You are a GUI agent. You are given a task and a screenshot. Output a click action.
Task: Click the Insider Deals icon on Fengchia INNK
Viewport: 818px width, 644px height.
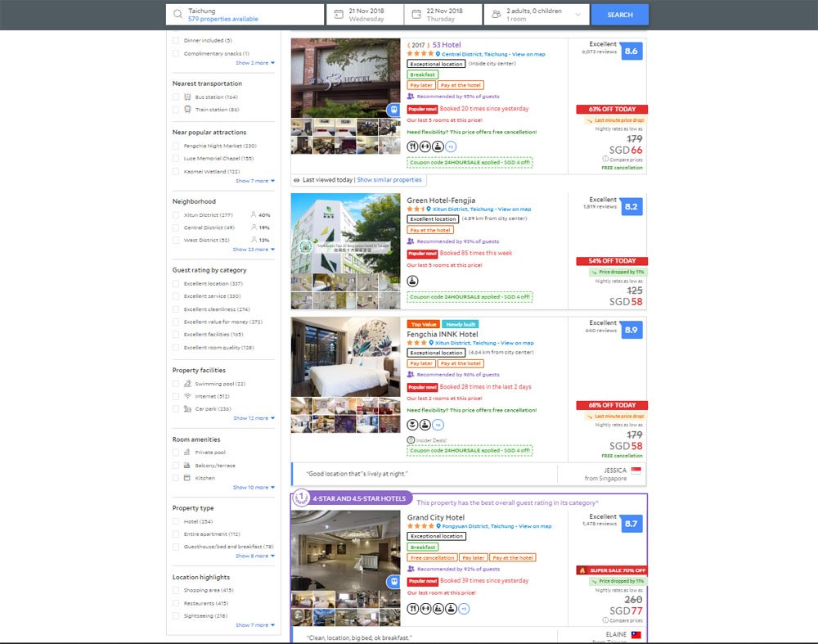point(411,440)
